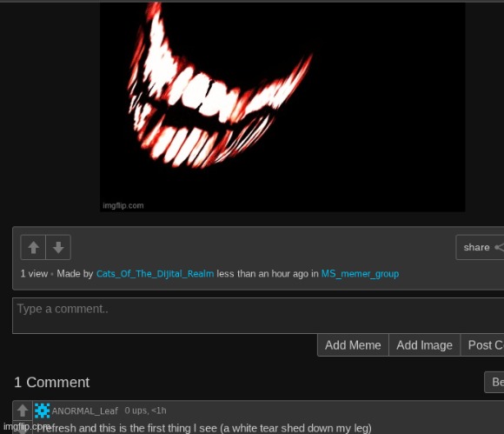Click the 1 view count text

point(34,274)
